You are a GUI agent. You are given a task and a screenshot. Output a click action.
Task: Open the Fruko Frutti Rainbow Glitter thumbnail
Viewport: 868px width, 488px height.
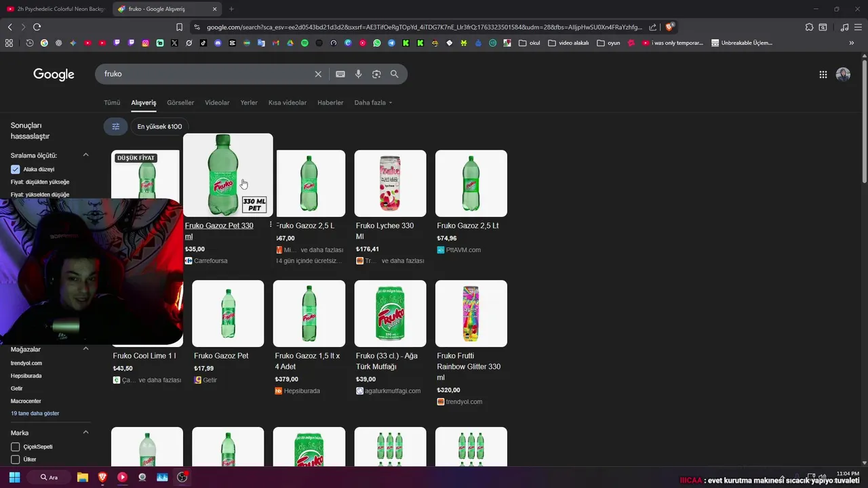pyautogui.click(x=471, y=314)
